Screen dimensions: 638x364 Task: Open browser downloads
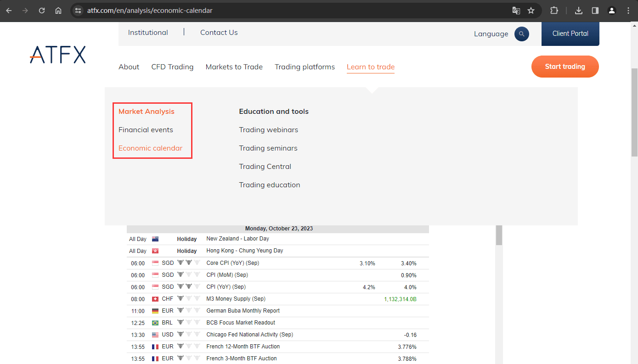[579, 10]
